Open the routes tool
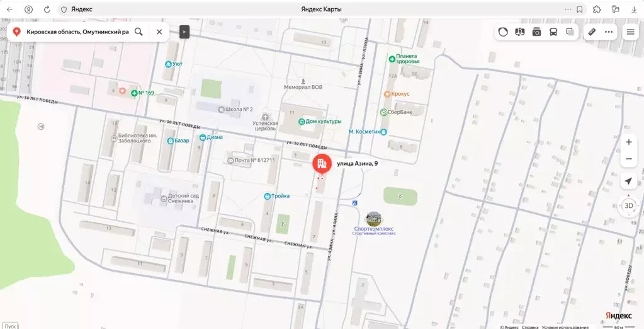The image size is (644, 329). (x=519, y=32)
